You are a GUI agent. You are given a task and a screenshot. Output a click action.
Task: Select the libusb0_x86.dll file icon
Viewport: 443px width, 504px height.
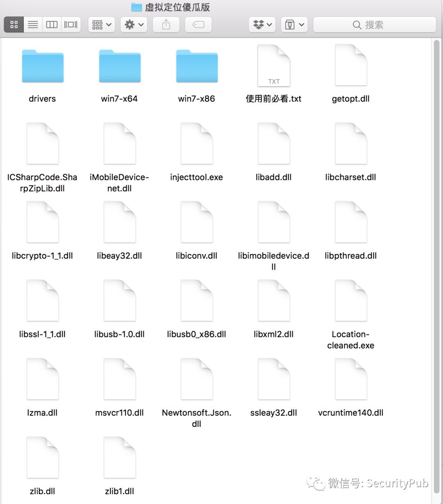pyautogui.click(x=197, y=301)
